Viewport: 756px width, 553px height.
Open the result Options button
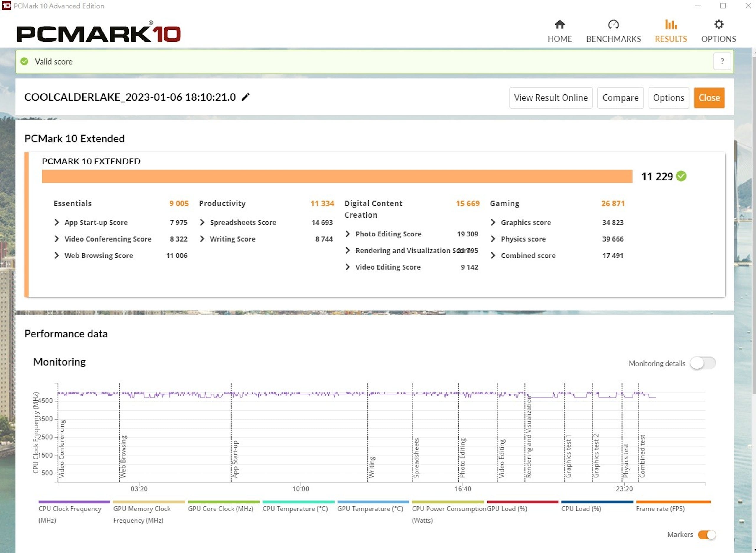pos(668,98)
